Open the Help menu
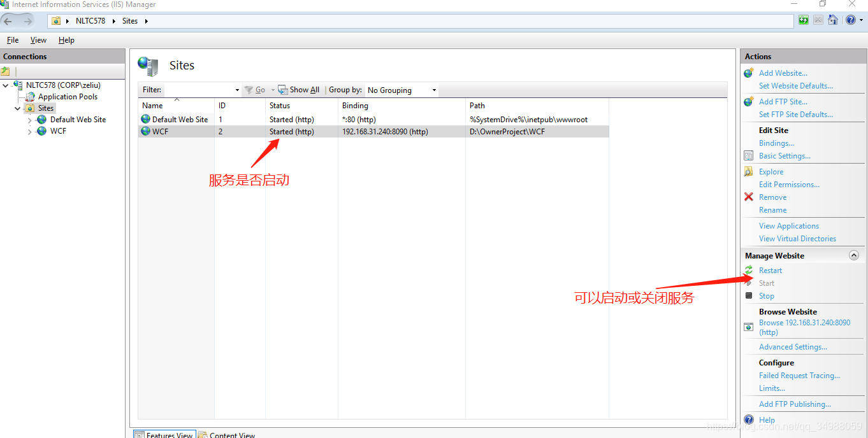The image size is (868, 438). (x=66, y=40)
